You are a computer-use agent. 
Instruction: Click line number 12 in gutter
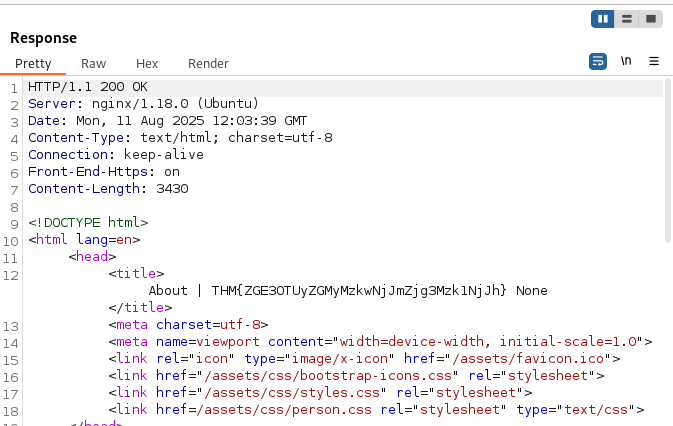(x=11, y=275)
